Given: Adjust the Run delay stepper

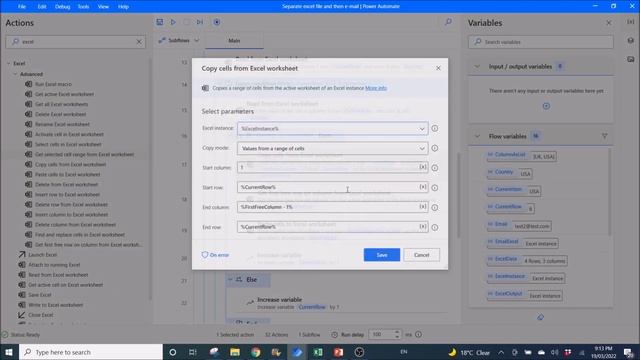Looking at the screenshot, I should click(397, 334).
